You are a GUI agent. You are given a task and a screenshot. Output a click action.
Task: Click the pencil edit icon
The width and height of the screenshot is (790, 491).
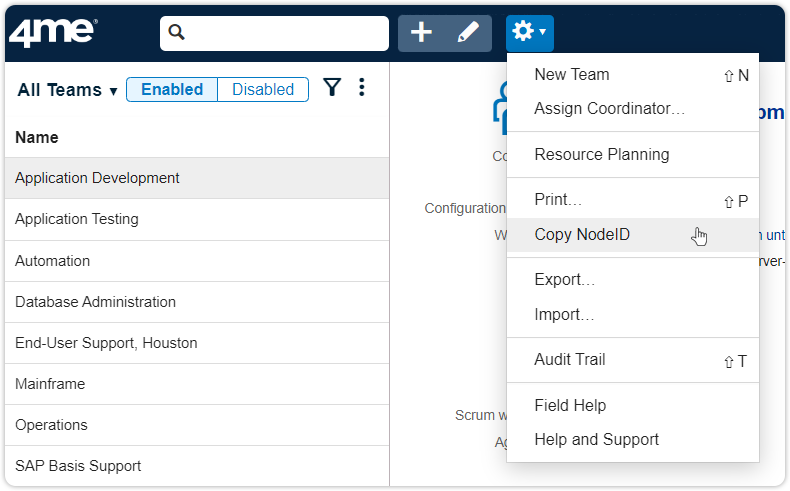[468, 33]
